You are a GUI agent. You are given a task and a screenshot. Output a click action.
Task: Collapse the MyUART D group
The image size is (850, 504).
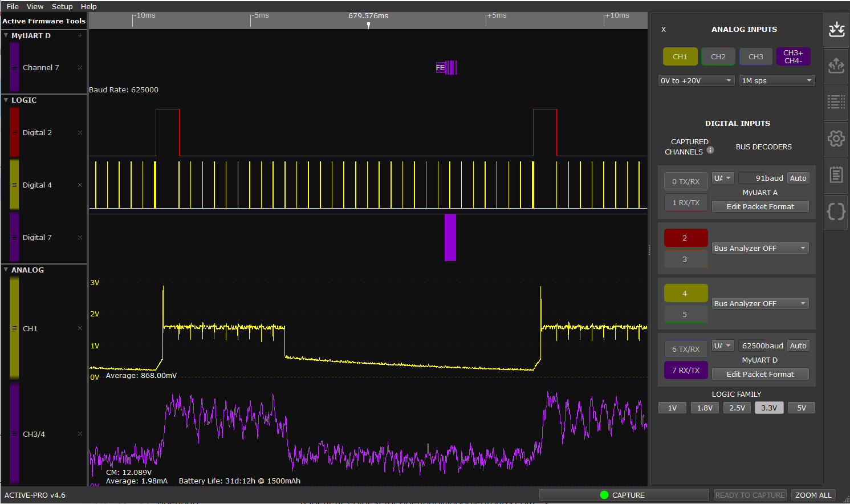coord(6,35)
